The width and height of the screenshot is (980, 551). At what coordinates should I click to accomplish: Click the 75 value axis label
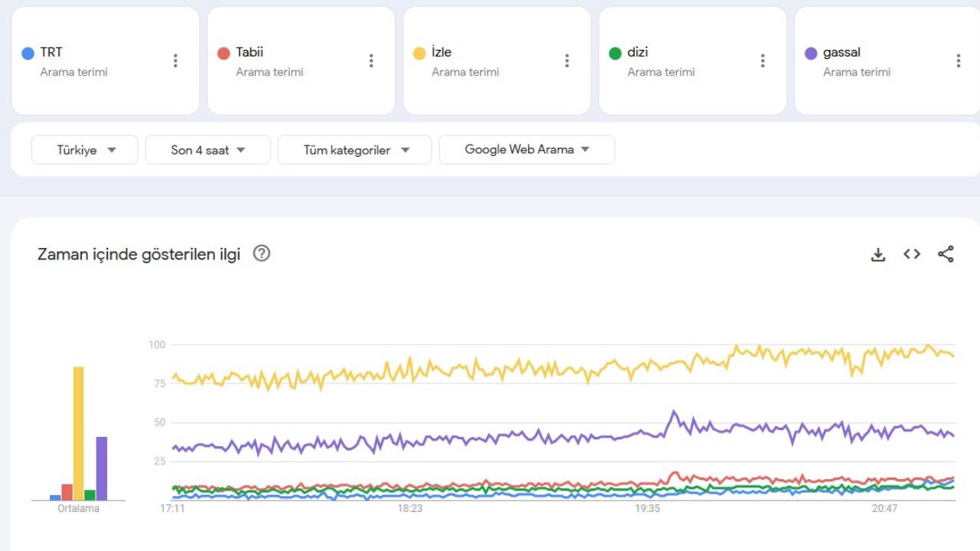tap(159, 383)
